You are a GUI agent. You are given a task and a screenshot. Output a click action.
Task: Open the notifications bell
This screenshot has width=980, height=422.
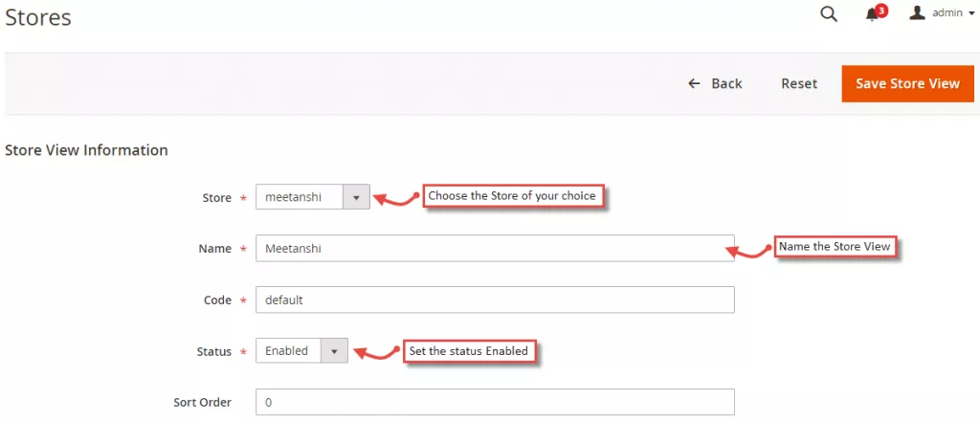point(872,15)
